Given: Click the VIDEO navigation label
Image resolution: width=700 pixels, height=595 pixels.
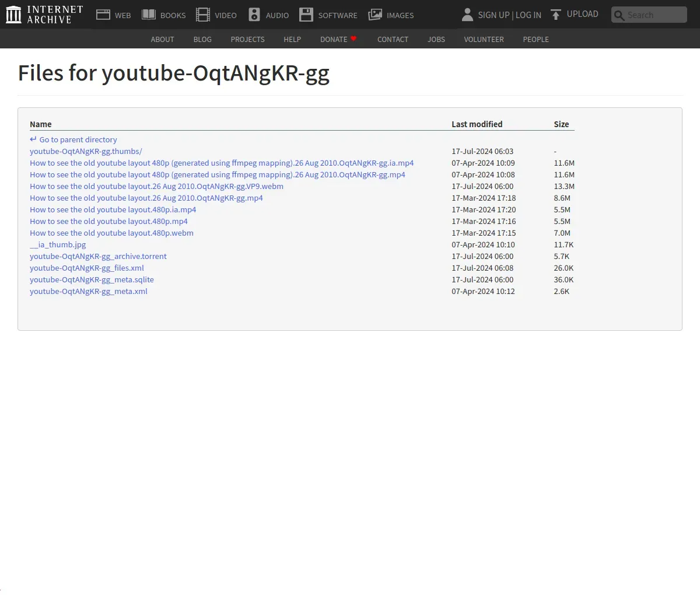Looking at the screenshot, I should 226,15.
